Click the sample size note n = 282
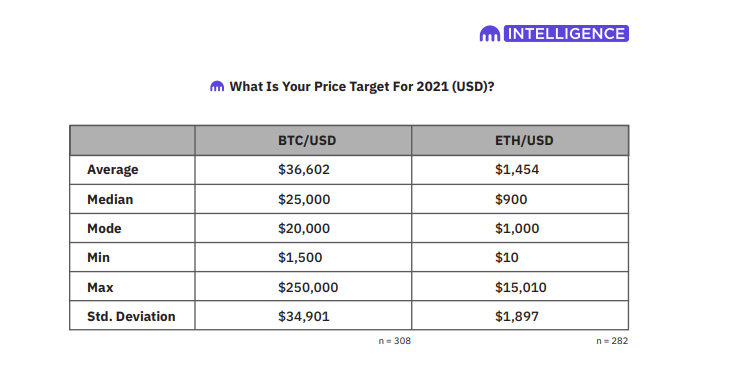This screenshot has height=367, width=739. point(612,341)
